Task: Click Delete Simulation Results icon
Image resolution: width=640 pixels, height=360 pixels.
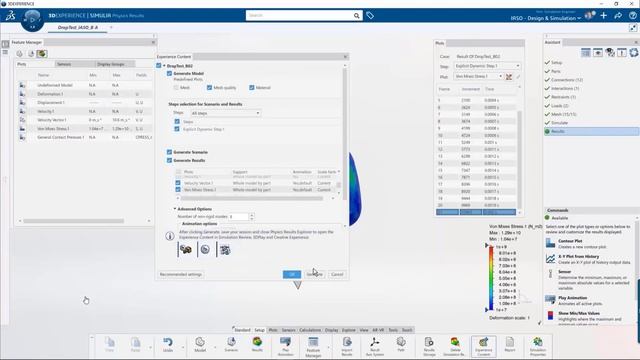Action: (x=455, y=346)
